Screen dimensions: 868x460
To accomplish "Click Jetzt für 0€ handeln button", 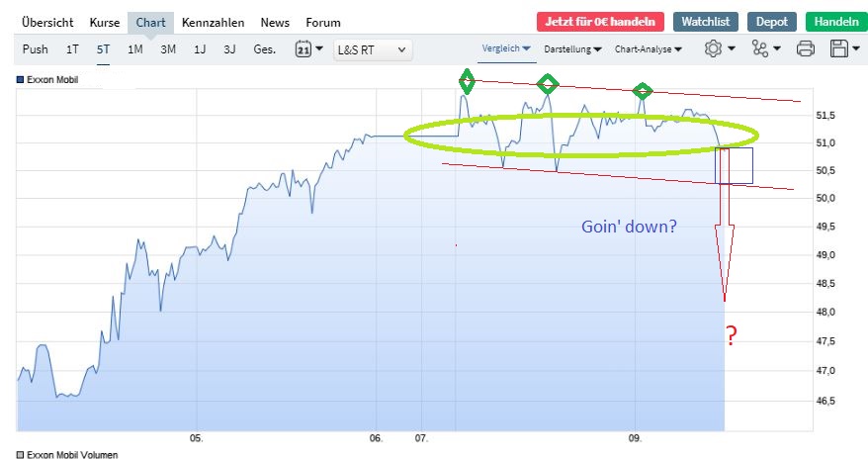I will 600,22.
